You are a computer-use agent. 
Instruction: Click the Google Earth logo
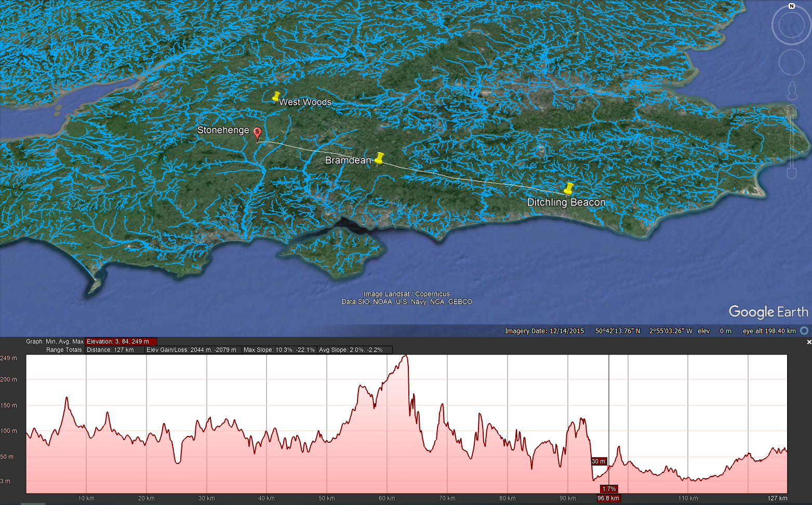pyautogui.click(x=768, y=312)
